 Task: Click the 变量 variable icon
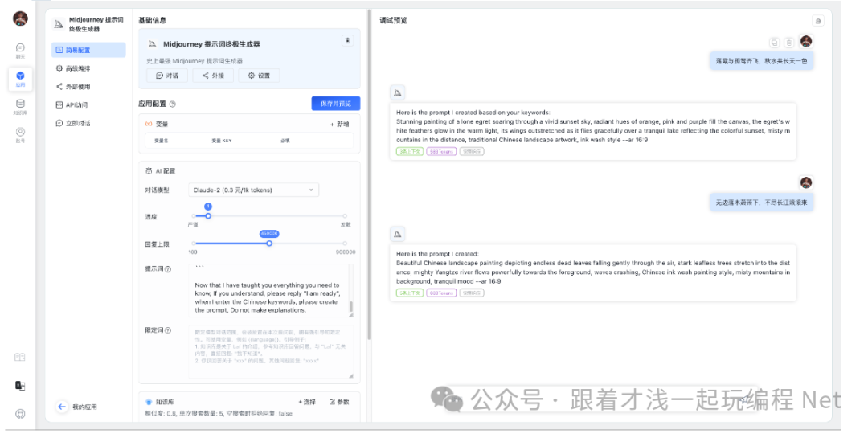[x=148, y=125]
